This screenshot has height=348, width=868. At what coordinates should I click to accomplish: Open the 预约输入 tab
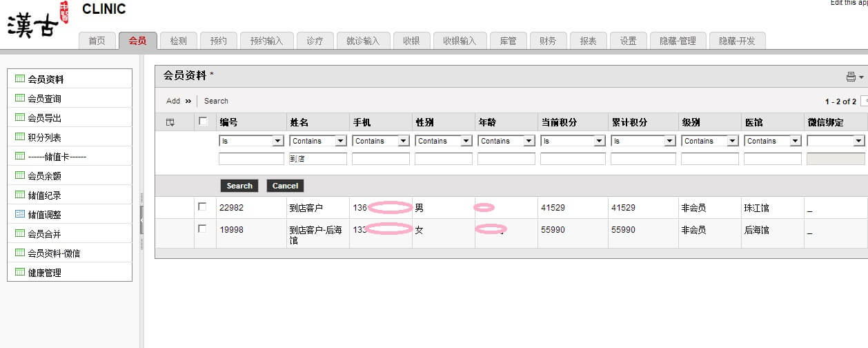coord(267,41)
